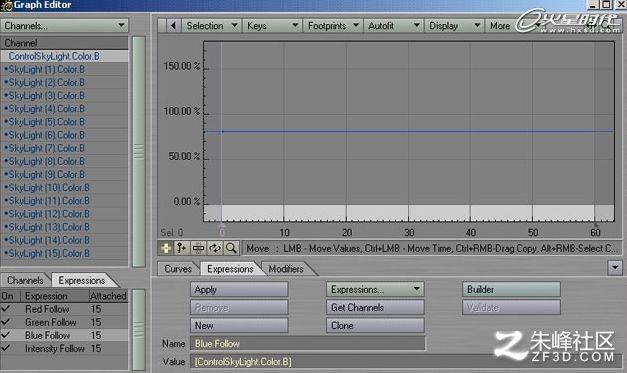Click the channel list vertical scrollbar handle

139,151
